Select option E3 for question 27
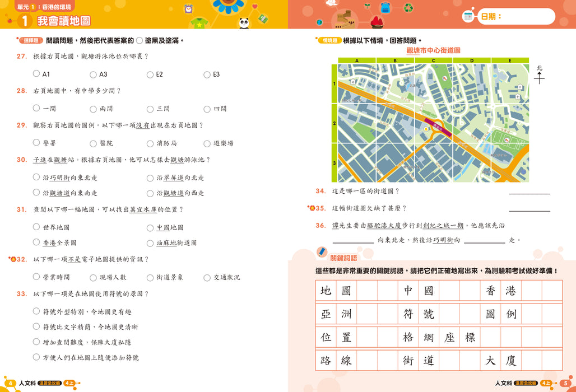This screenshot has width=576, height=392. point(207,75)
